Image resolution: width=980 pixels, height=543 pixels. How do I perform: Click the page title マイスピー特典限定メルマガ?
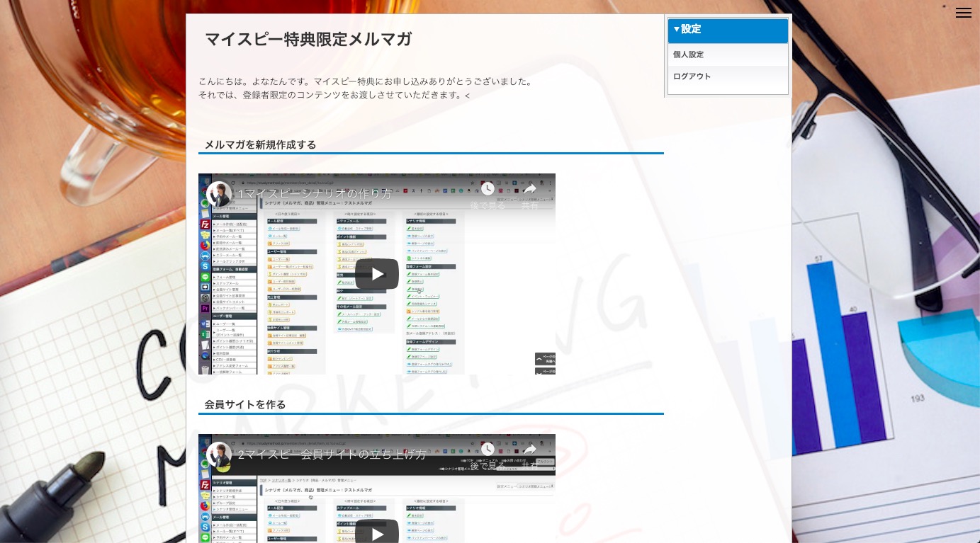click(x=308, y=40)
